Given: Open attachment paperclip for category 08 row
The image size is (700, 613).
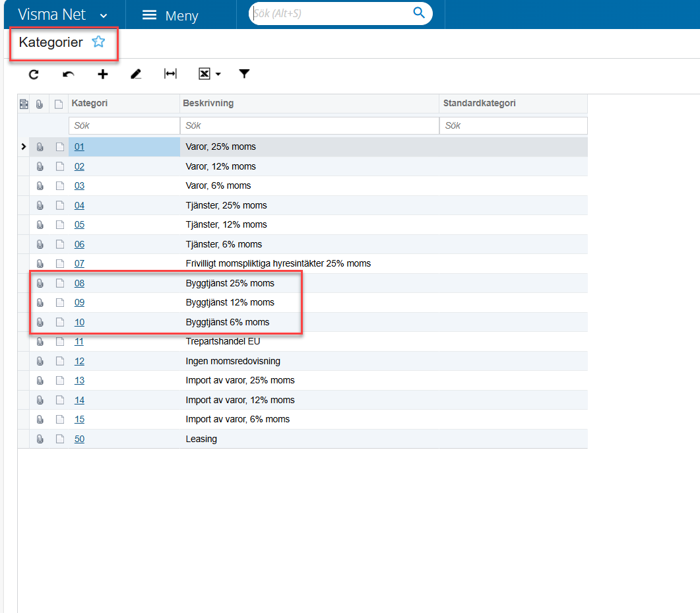Looking at the screenshot, I should pos(40,283).
